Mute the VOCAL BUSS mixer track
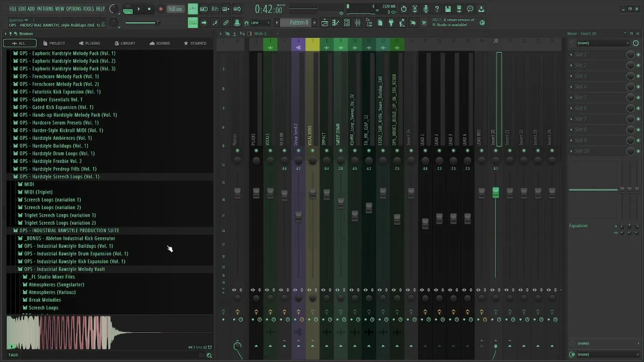 tap(312, 150)
